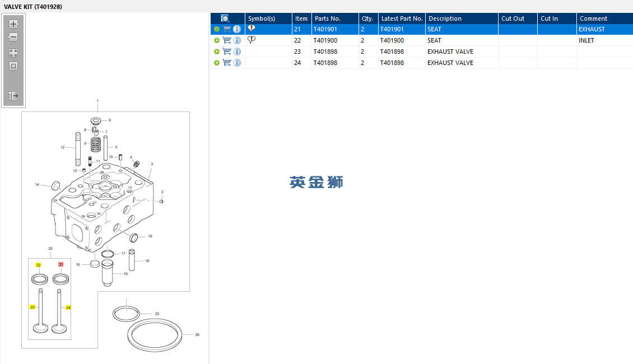
Task: Click yellow callout 22 in the diagram
Action: click(x=38, y=265)
